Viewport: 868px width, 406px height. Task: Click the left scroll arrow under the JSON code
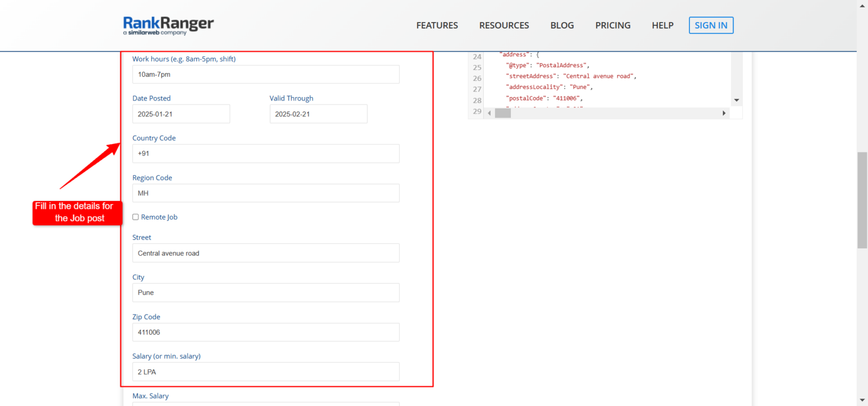point(489,113)
